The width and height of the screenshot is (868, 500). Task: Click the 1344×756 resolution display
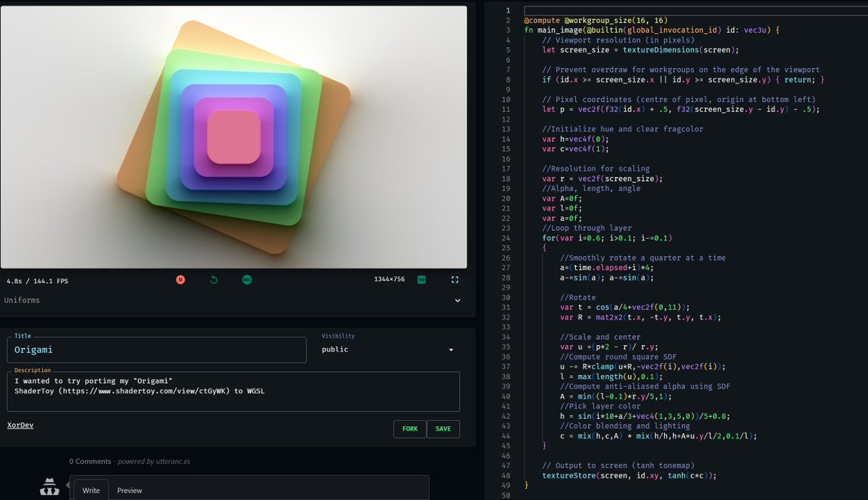[389, 279]
